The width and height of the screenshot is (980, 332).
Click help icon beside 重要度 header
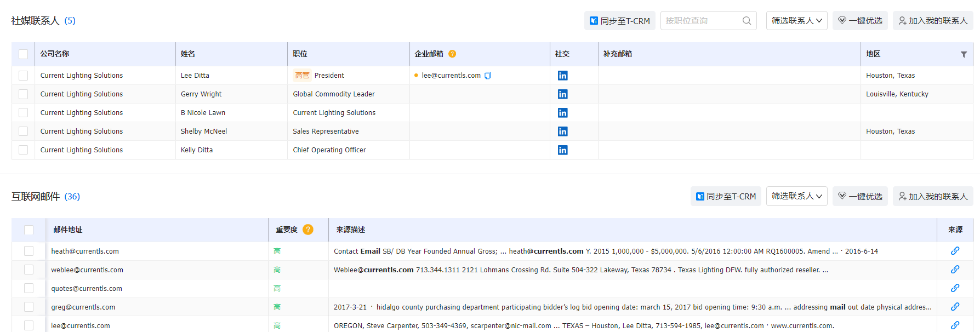point(308,230)
